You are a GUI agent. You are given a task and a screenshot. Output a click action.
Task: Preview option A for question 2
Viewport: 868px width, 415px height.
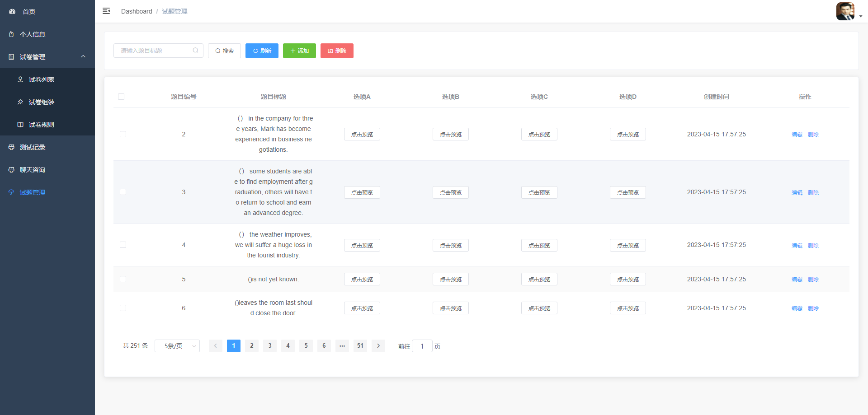[x=362, y=134]
